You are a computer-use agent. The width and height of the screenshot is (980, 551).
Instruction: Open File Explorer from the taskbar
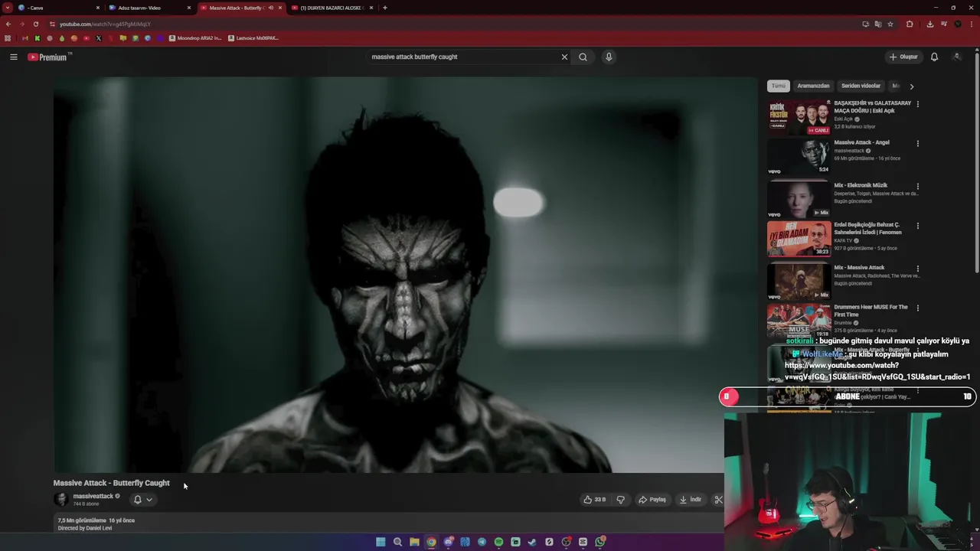click(414, 542)
